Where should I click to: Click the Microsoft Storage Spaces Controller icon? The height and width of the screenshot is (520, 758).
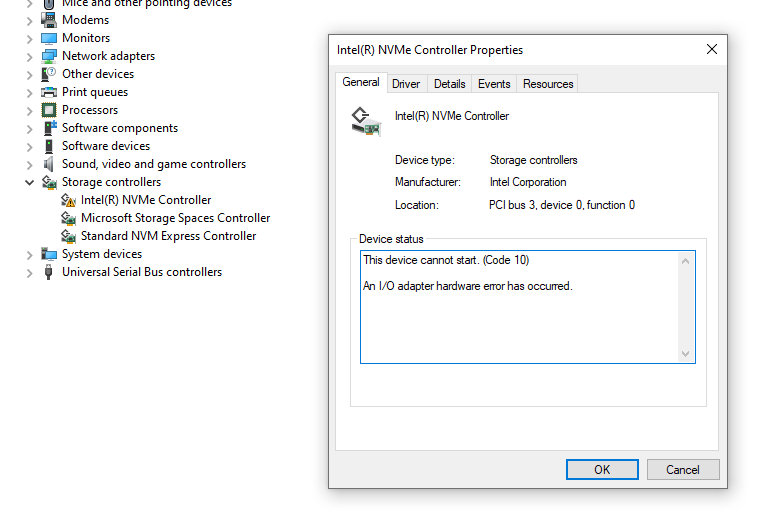coord(68,218)
